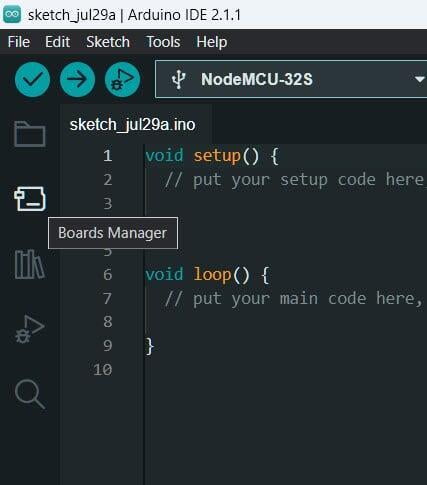Click the Arduino logo in the title bar
Image resolution: width=427 pixels, height=485 pixels.
coord(12,15)
